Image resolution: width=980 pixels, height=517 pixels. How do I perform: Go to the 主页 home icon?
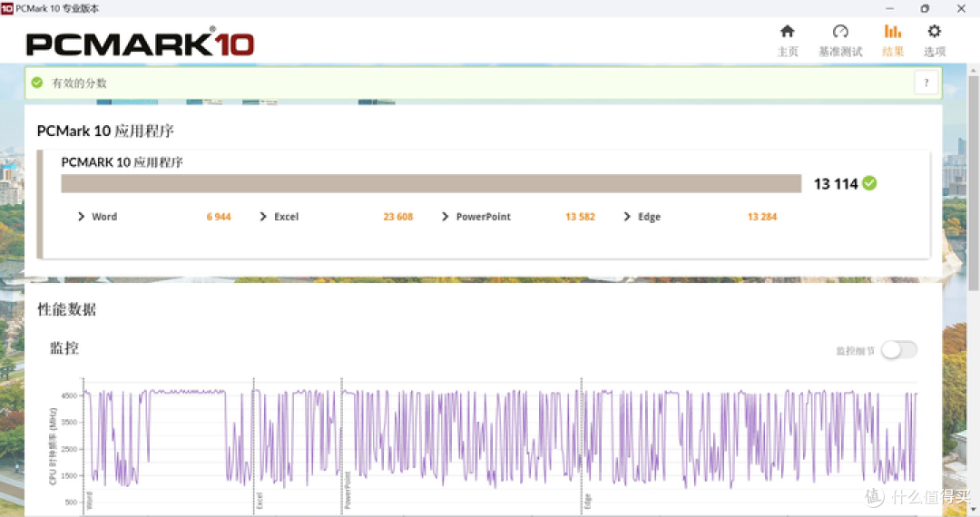(788, 31)
